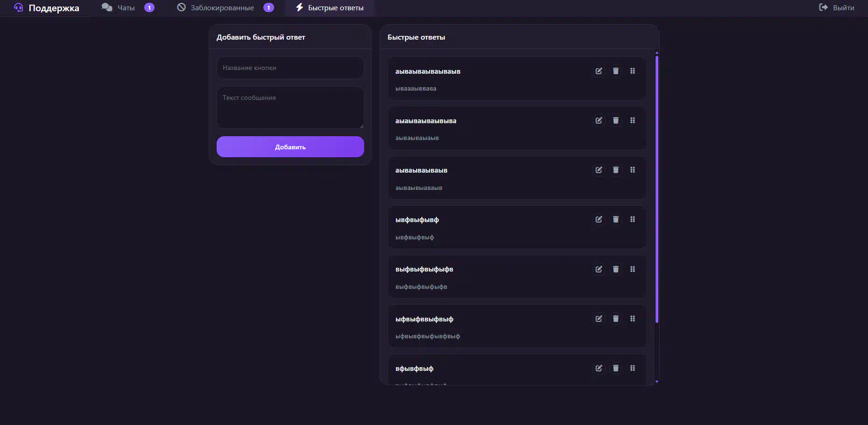Click the Выйти logout link
Viewport: 868px width, 425px height.
tap(837, 7)
